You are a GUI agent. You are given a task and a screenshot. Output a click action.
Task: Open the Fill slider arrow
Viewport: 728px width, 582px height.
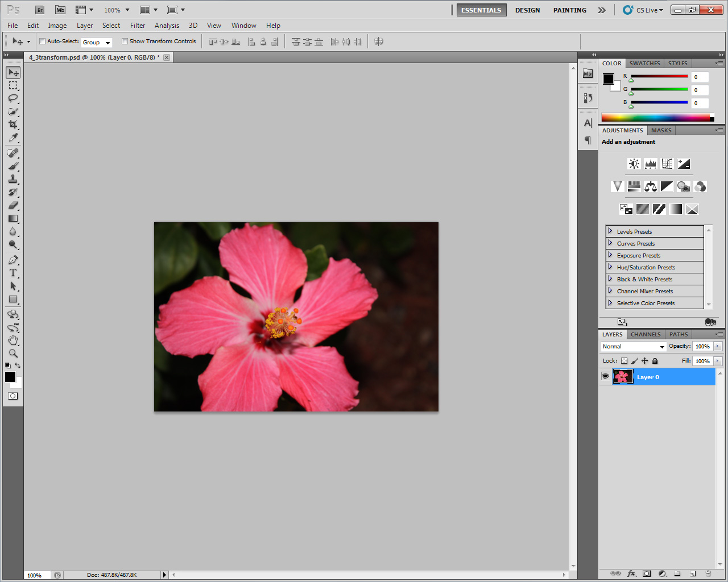coord(718,361)
